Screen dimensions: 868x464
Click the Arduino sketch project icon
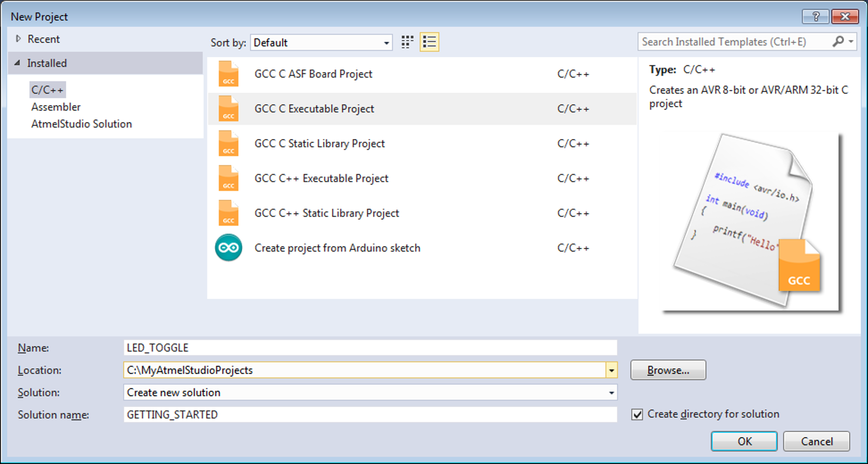pos(228,248)
